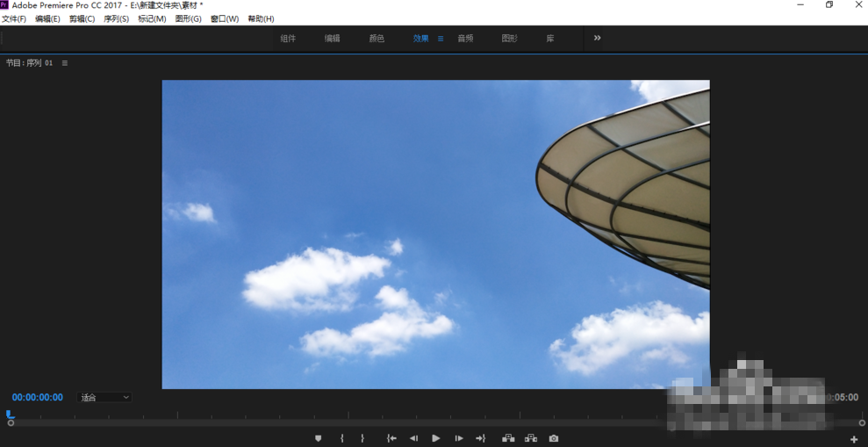Step back one frame
Viewport: 868px width, 447px height.
tap(413, 438)
